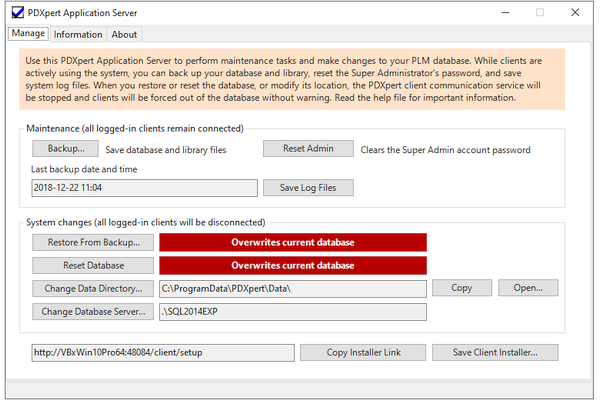600x400 pixels.
Task: Click the Backup... button
Action: point(65,149)
